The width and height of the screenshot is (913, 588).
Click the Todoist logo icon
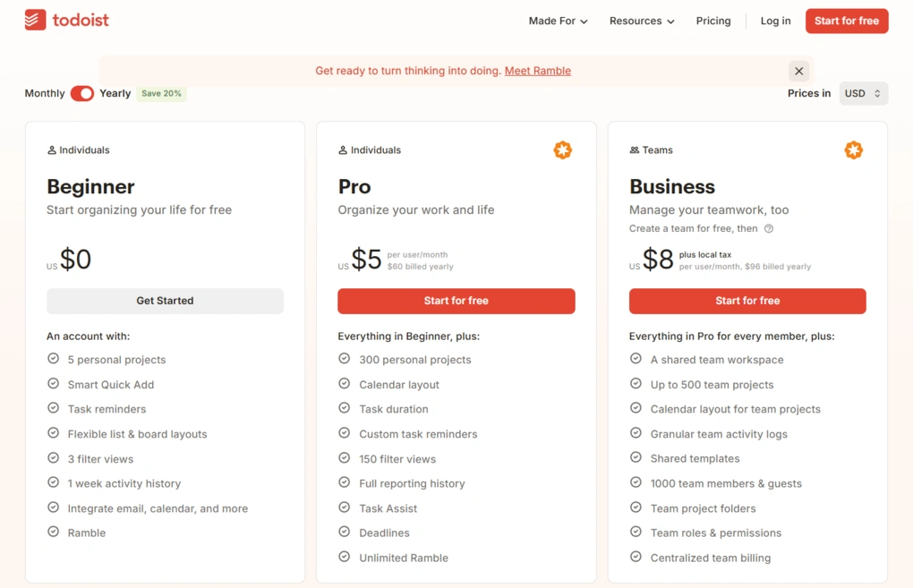(35, 20)
